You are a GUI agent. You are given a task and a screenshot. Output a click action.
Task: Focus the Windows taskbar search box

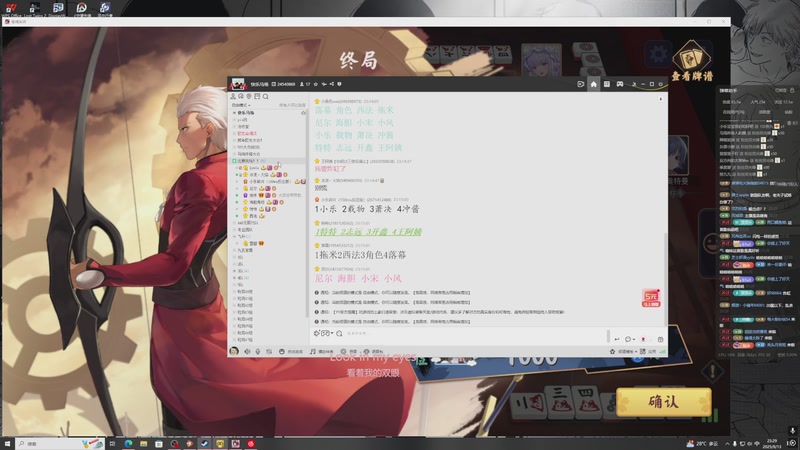point(60,443)
